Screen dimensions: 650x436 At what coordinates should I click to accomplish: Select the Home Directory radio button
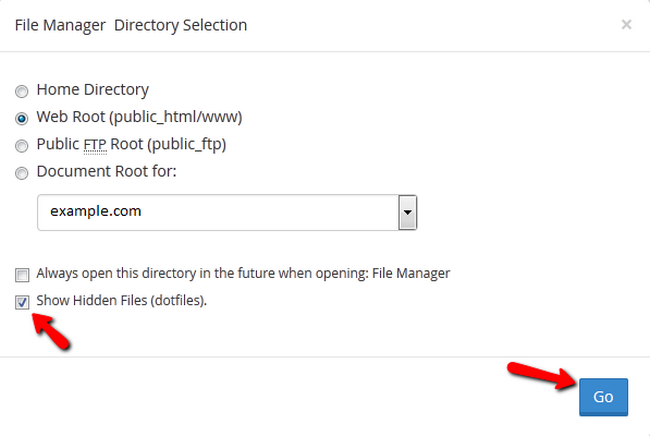[x=22, y=90]
